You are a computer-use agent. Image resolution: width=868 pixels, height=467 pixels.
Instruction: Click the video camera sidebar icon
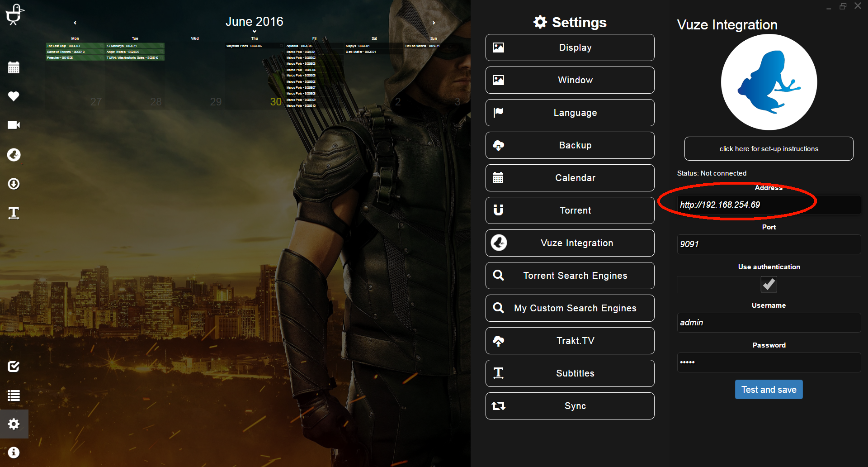[x=14, y=125]
